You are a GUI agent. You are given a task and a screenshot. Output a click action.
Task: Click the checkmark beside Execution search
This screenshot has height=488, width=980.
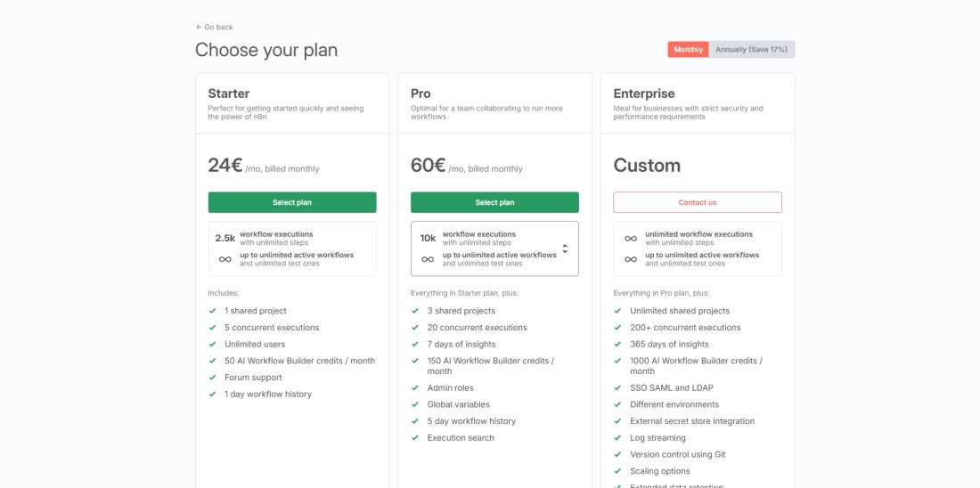415,438
